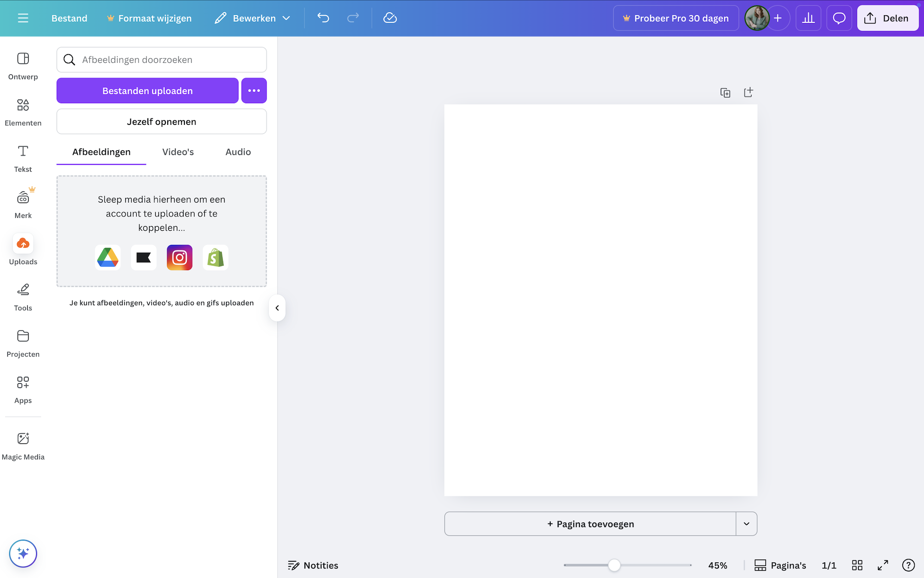Duplicate page using icon above canvas
Image resolution: width=924 pixels, height=578 pixels.
click(725, 92)
